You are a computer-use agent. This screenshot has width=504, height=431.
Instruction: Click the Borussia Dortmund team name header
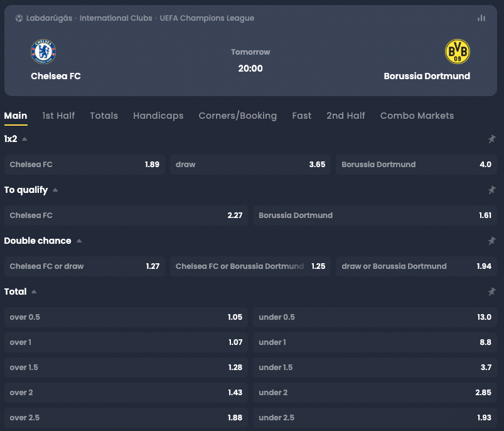pyautogui.click(x=427, y=76)
